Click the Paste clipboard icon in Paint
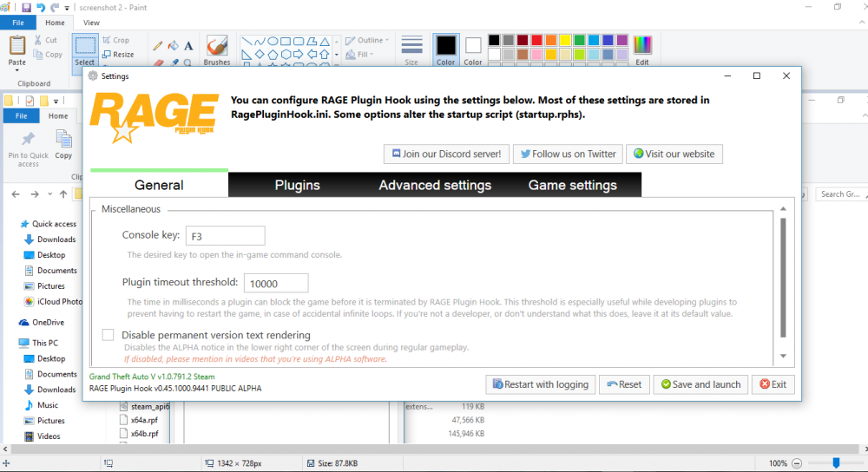The image size is (868, 472). tap(17, 46)
